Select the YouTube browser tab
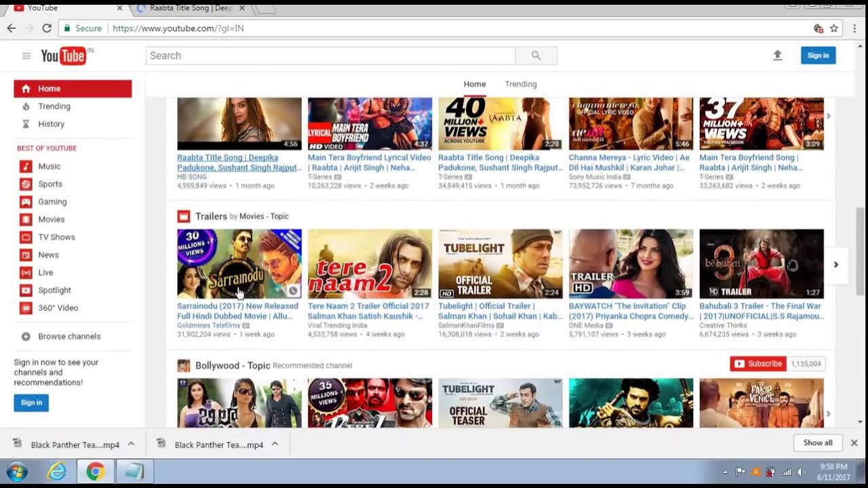This screenshot has height=488, width=868. point(66,8)
